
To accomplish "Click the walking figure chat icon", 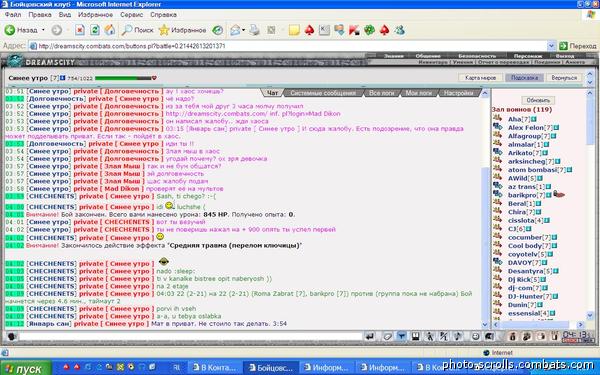I will click(429, 336).
